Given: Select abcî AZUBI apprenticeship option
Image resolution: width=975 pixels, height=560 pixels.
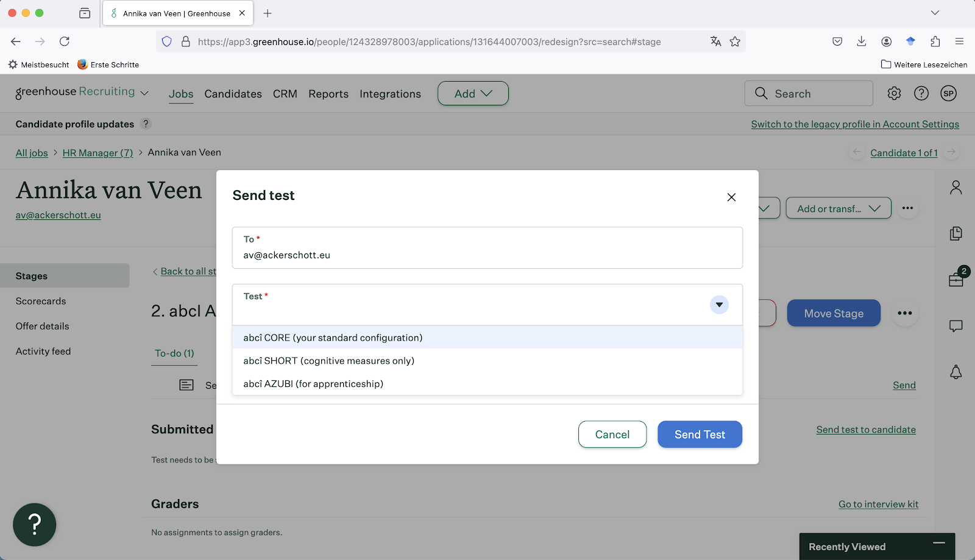Looking at the screenshot, I should 487,384.
